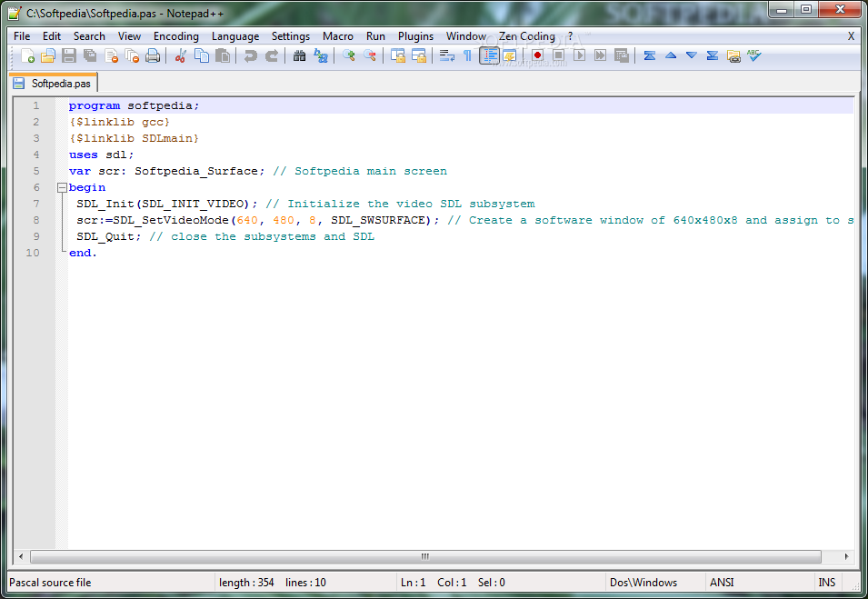The height and width of the screenshot is (599, 868).
Task: Copy selection toolbar icon
Action: (202, 56)
